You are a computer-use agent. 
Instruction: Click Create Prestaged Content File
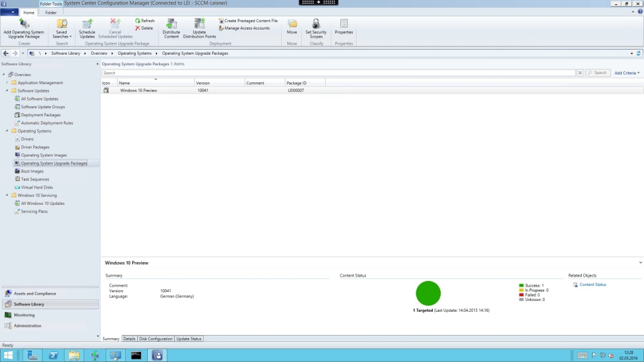coord(248,21)
